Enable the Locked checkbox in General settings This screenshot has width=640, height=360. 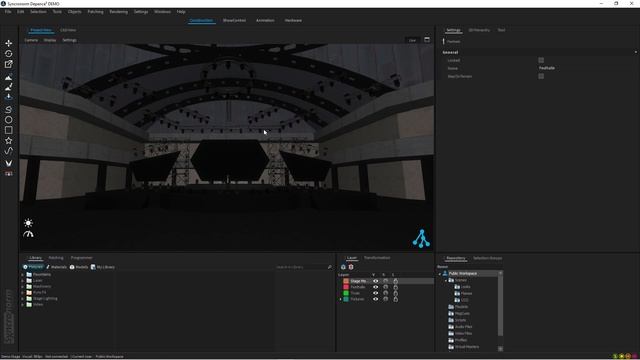541,60
